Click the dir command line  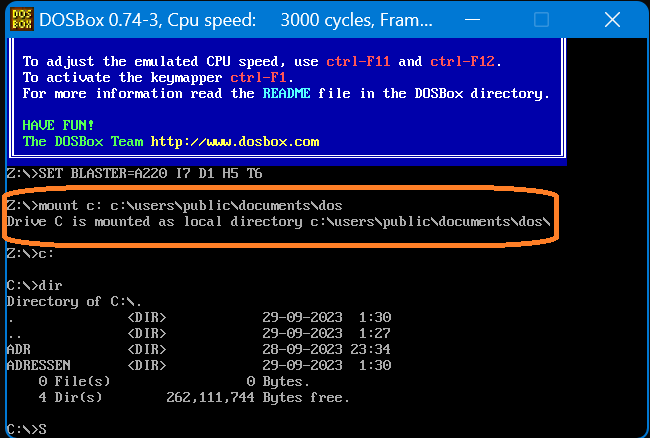(x=34, y=285)
